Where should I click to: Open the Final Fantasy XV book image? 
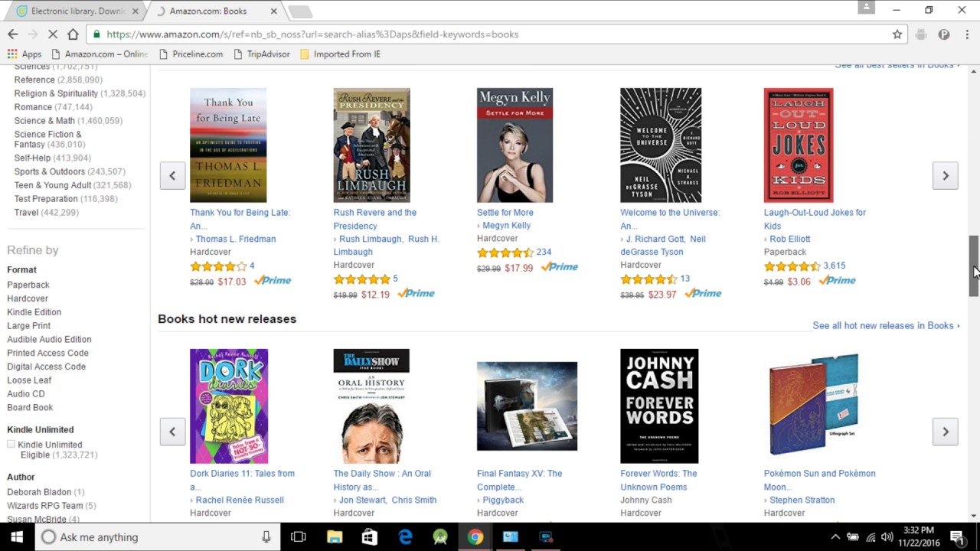[x=527, y=406]
